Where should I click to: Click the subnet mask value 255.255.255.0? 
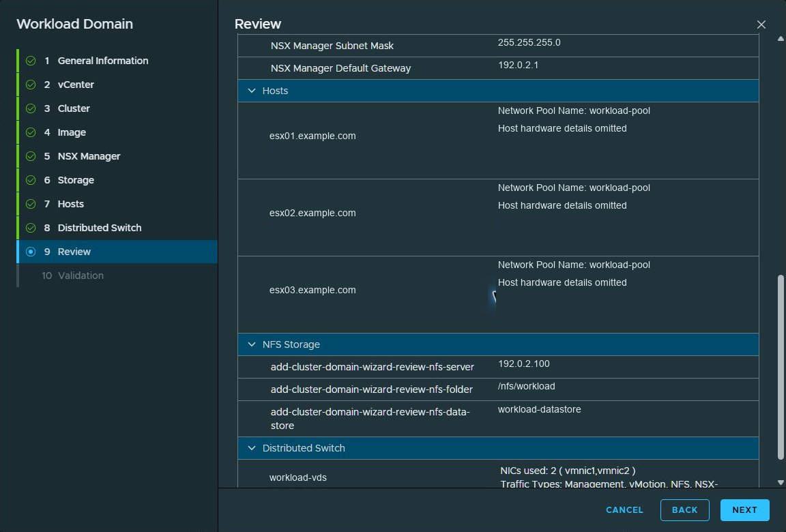pos(529,42)
